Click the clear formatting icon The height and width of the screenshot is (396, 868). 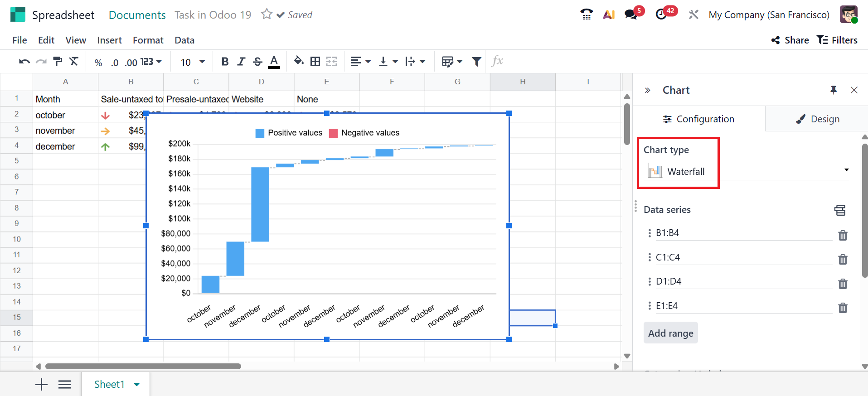(x=74, y=62)
